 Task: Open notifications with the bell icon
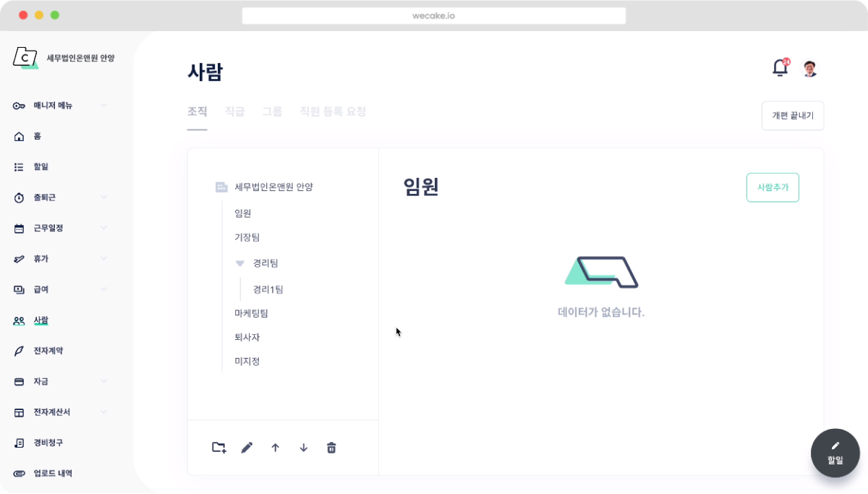coord(780,68)
